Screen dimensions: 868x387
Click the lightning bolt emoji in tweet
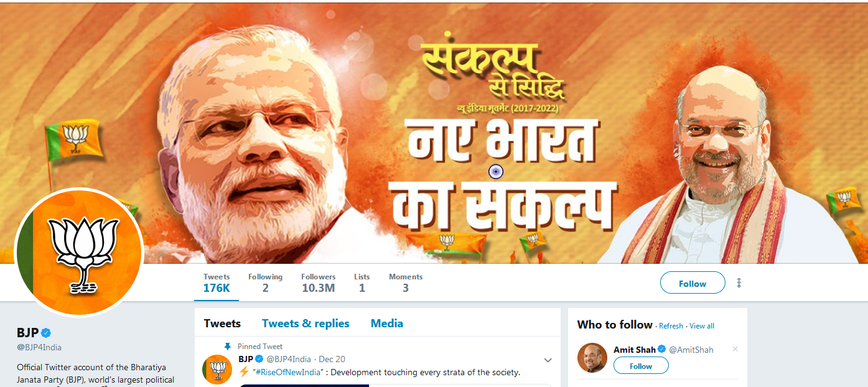pyautogui.click(x=244, y=372)
